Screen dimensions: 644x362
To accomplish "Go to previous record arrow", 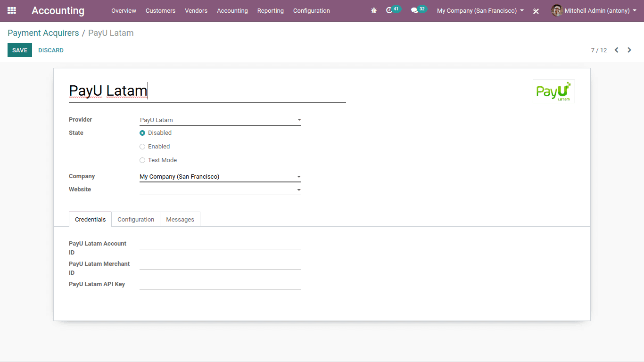I will [616, 50].
